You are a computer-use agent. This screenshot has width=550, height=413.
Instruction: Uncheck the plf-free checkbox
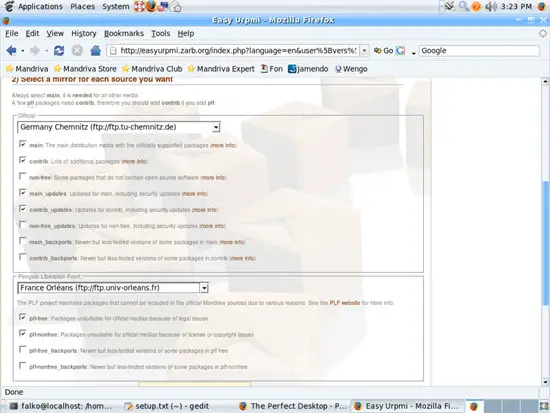click(22, 317)
